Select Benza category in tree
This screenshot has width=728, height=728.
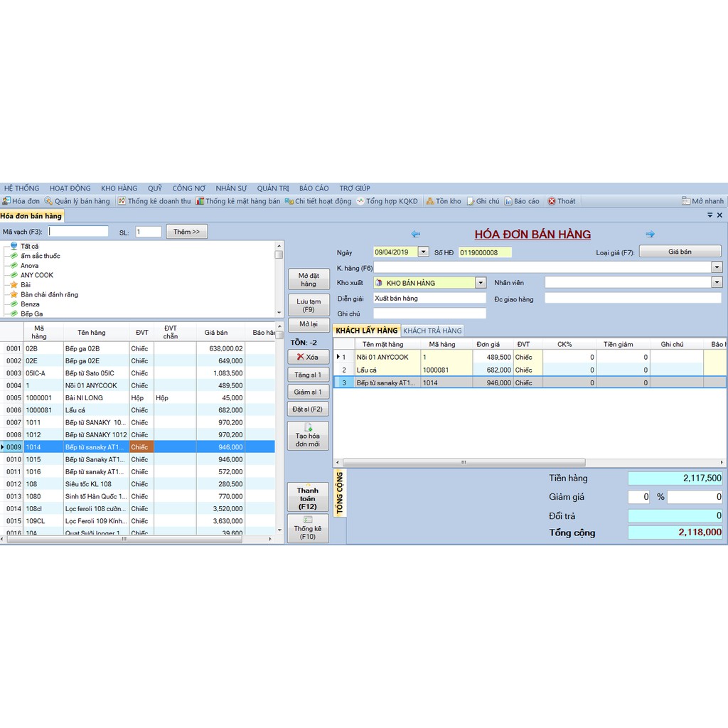30,304
